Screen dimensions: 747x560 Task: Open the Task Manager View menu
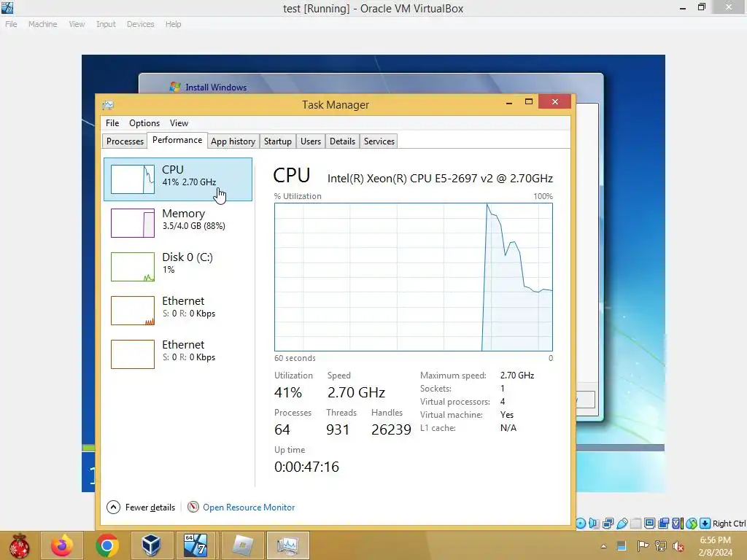179,122
